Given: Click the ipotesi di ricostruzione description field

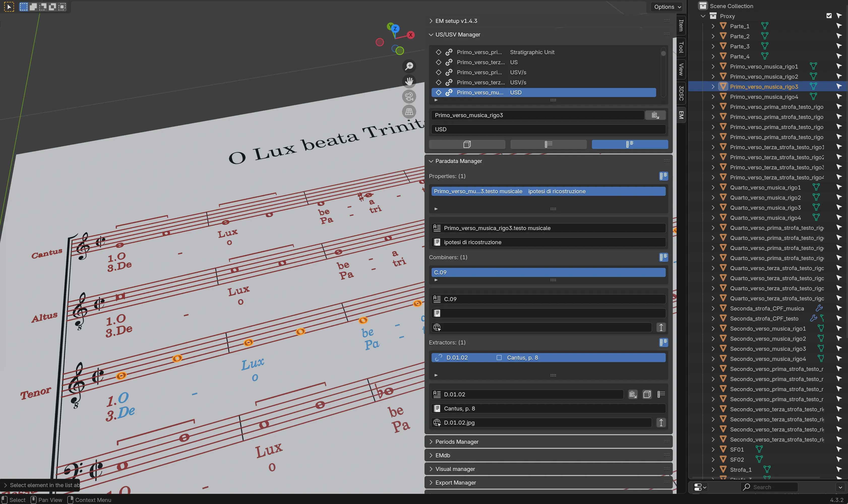Looking at the screenshot, I should 548,242.
